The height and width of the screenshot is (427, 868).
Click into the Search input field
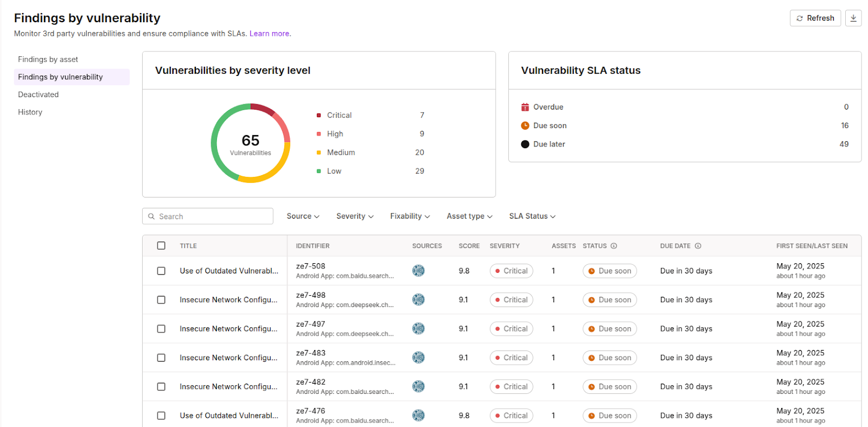(208, 216)
